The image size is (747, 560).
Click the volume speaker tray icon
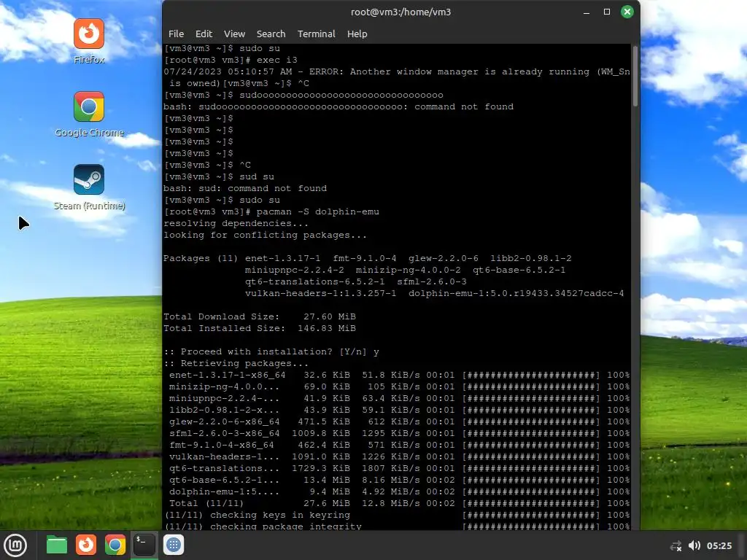pyautogui.click(x=694, y=545)
